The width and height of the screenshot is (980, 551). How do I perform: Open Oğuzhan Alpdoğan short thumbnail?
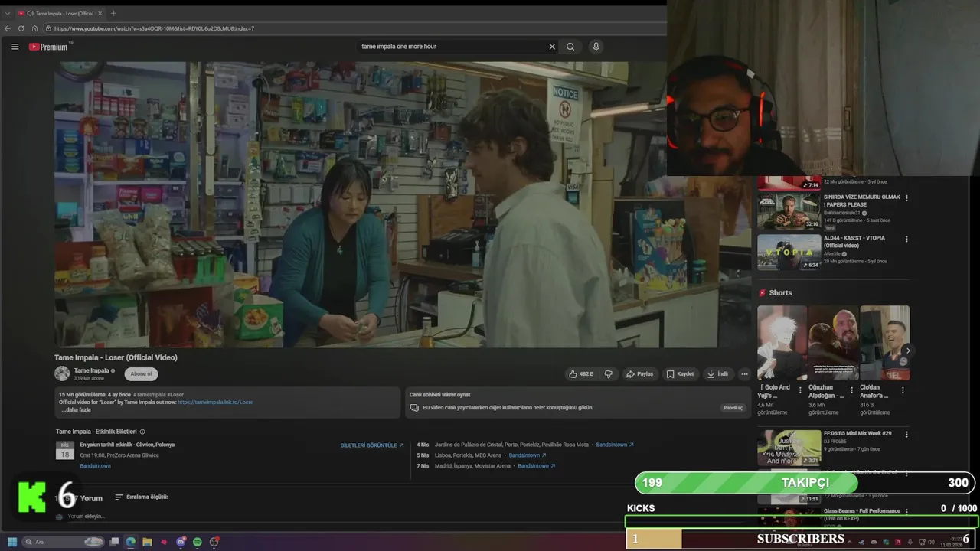[x=833, y=343]
